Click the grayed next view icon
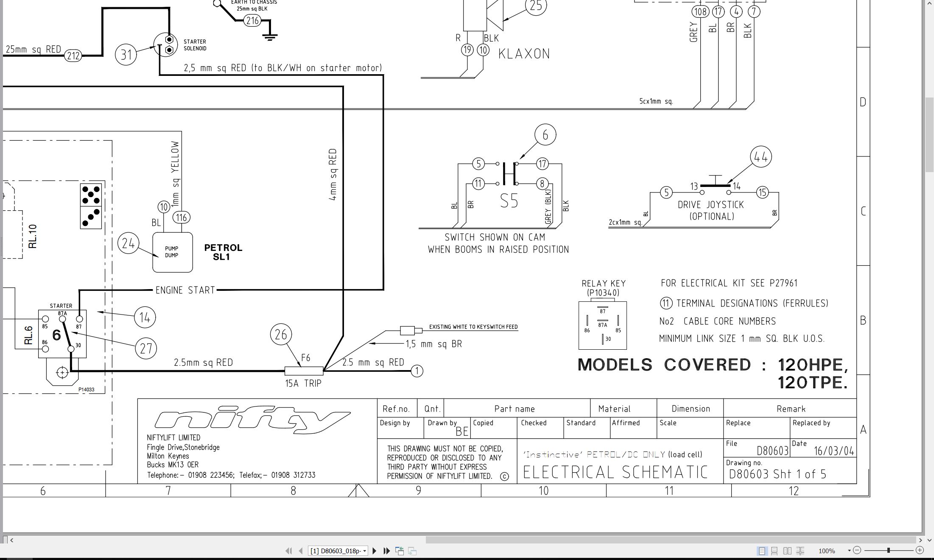The width and height of the screenshot is (934, 560). coord(412,551)
